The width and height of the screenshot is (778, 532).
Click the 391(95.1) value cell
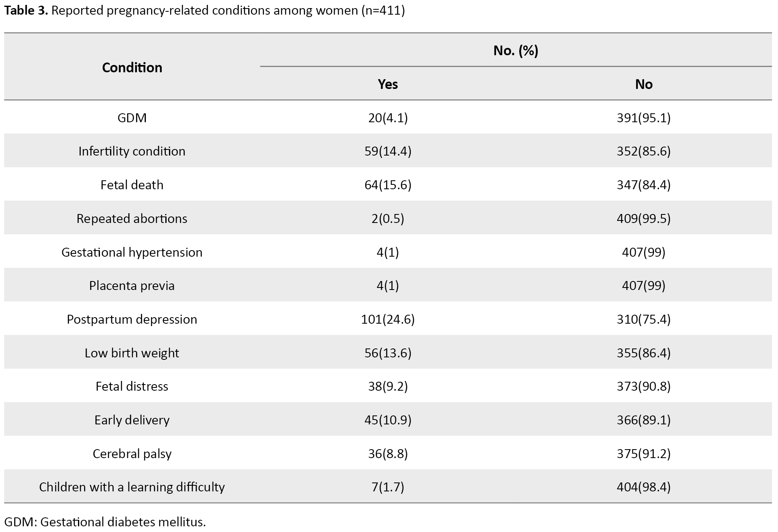pyautogui.click(x=644, y=118)
